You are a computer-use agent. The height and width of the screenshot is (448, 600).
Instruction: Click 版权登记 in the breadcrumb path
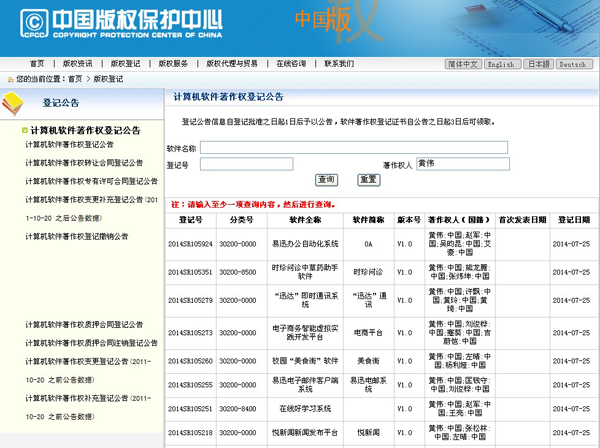(109, 77)
